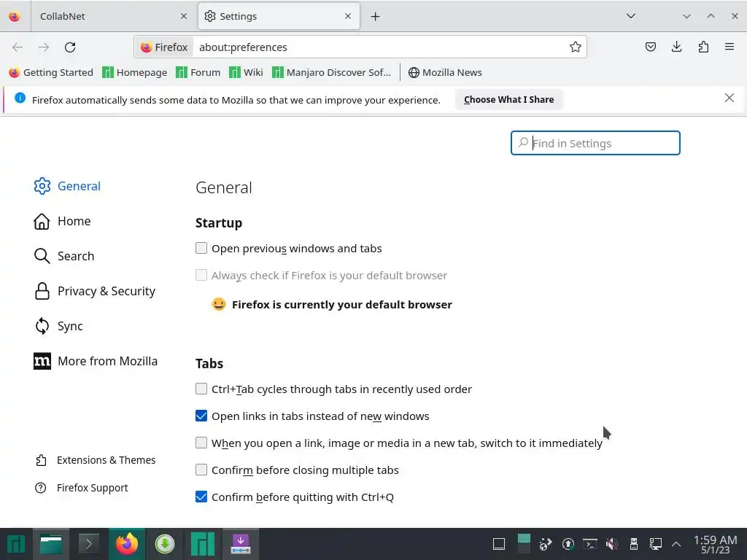The height and width of the screenshot is (560, 747).
Task: Open the terminal tray icon
Action: click(589, 544)
